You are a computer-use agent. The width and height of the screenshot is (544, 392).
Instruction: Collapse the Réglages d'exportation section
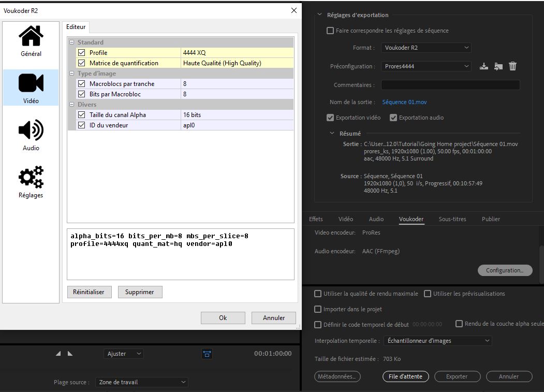tap(319, 14)
